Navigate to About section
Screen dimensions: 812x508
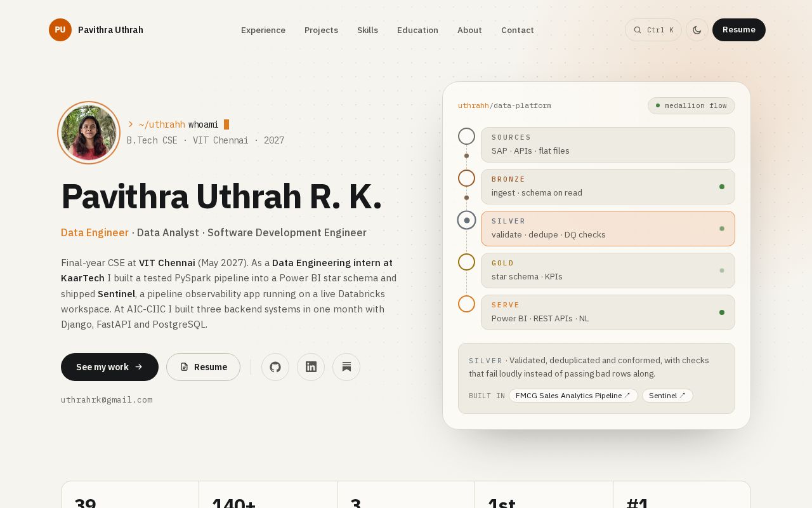click(x=469, y=30)
